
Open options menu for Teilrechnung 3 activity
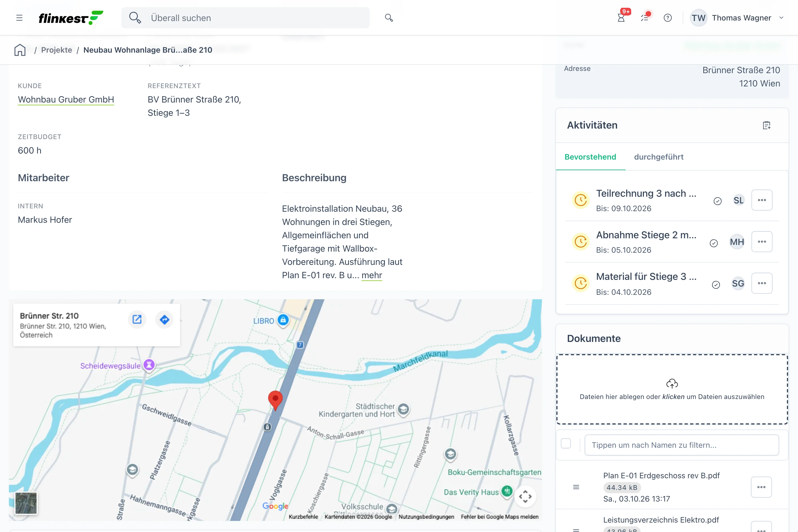[762, 200]
